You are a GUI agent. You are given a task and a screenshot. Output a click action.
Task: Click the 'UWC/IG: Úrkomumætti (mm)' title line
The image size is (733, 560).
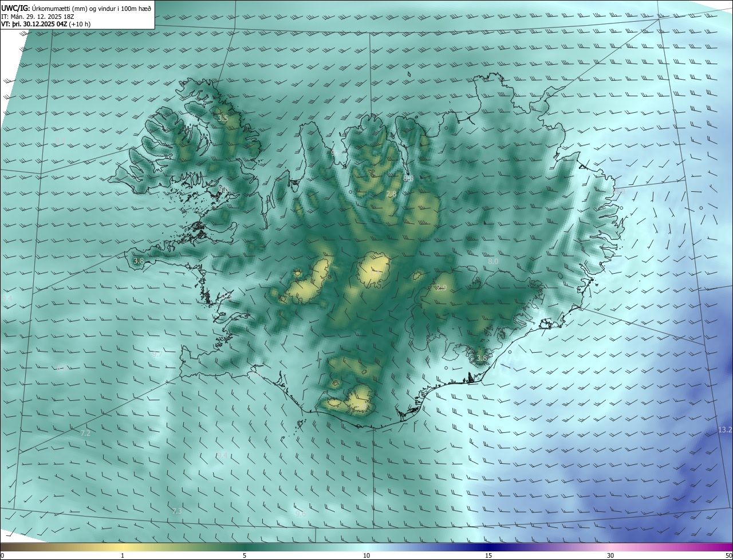[76, 8]
